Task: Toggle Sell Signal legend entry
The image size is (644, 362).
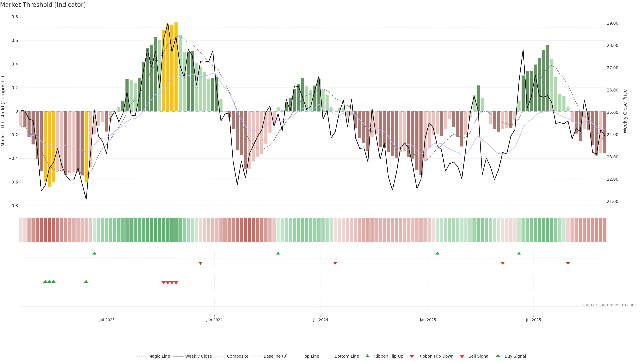Action: click(479, 356)
